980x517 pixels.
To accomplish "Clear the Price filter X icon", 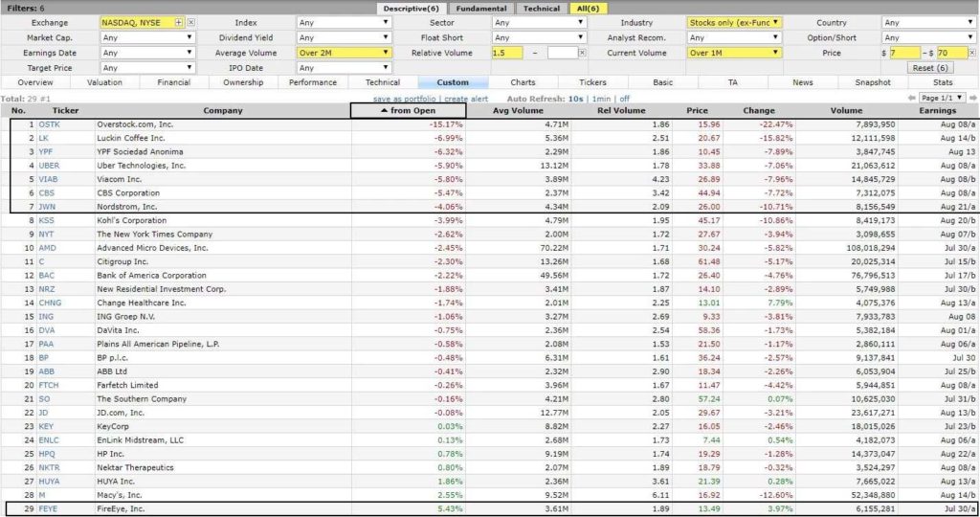I will tap(972, 54).
